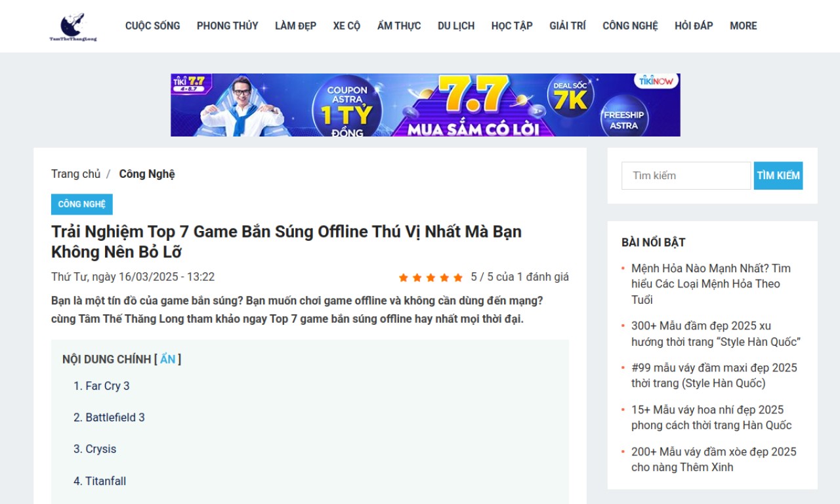Focus the Tìm kiếm search field
The height and width of the screenshot is (504, 840).
[686, 176]
